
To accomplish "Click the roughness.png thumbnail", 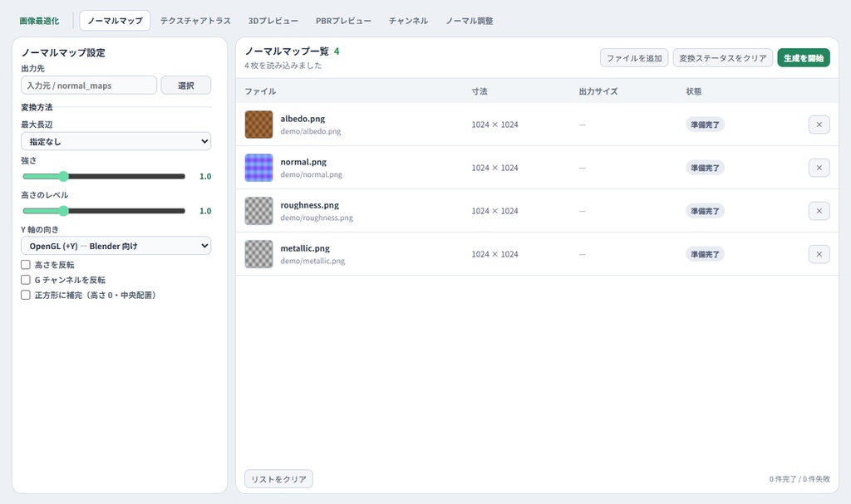I will coord(259,211).
